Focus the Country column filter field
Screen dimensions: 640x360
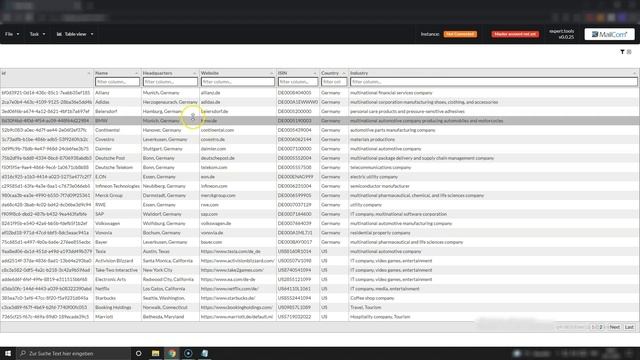click(x=334, y=82)
